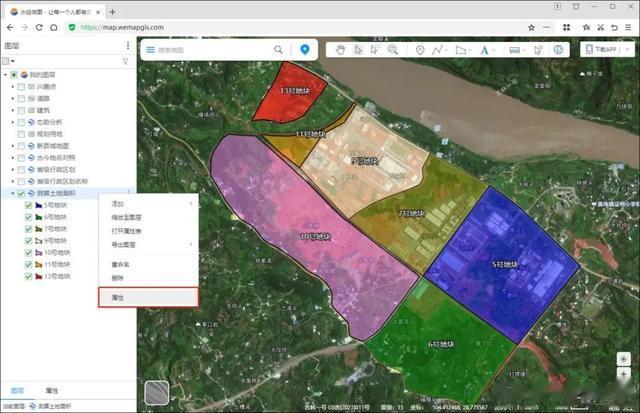Screen dimensions: 640x413
Task: Click the zoom in plus button on map
Action: pos(623,374)
